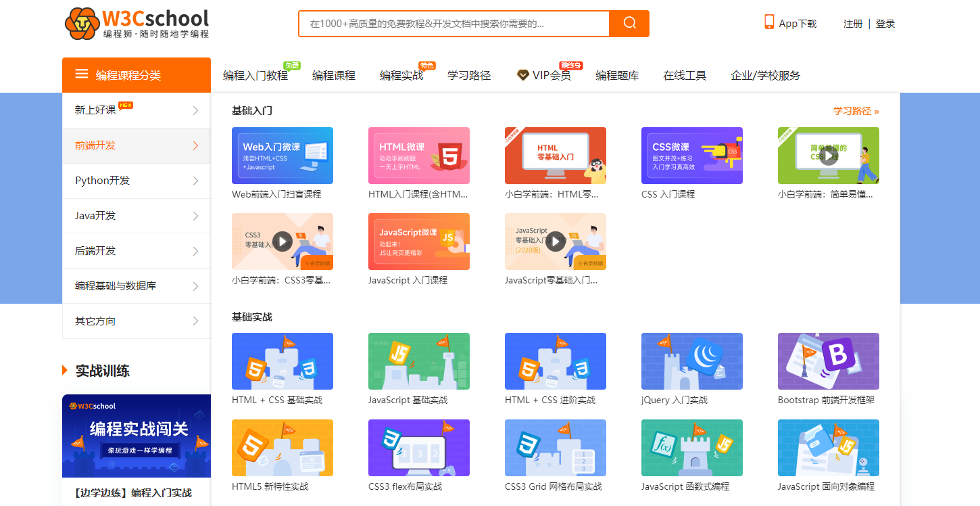Open the 编程入门教程 nav item
The height and width of the screenshot is (506, 980).
point(255,75)
